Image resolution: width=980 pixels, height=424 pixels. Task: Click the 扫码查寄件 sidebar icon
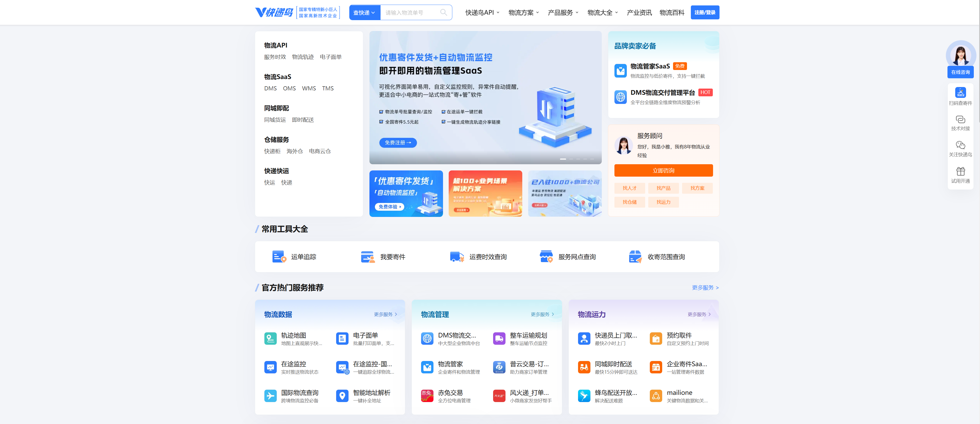960,92
